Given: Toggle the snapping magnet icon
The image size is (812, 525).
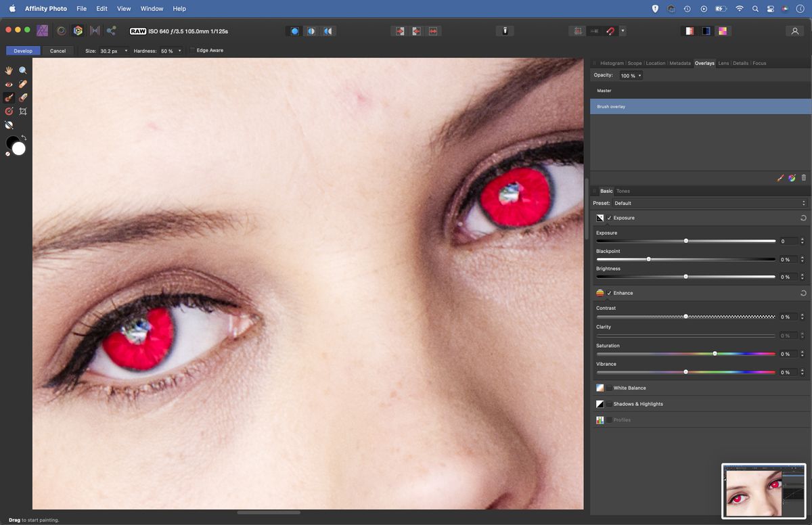Looking at the screenshot, I should tap(610, 30).
